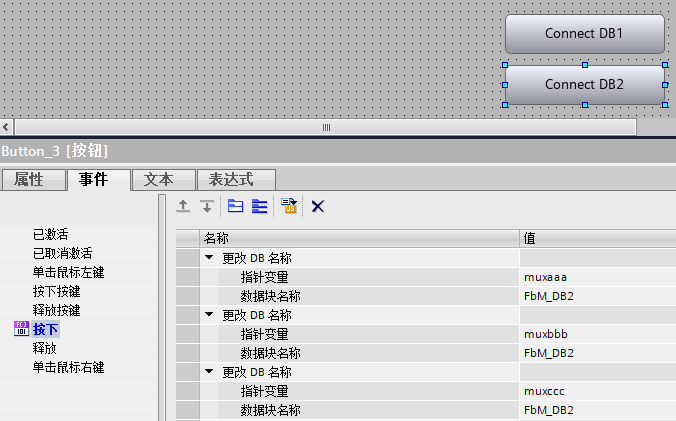Select the 单击鼠标左键 event
The height and width of the screenshot is (421, 676).
tap(68, 272)
